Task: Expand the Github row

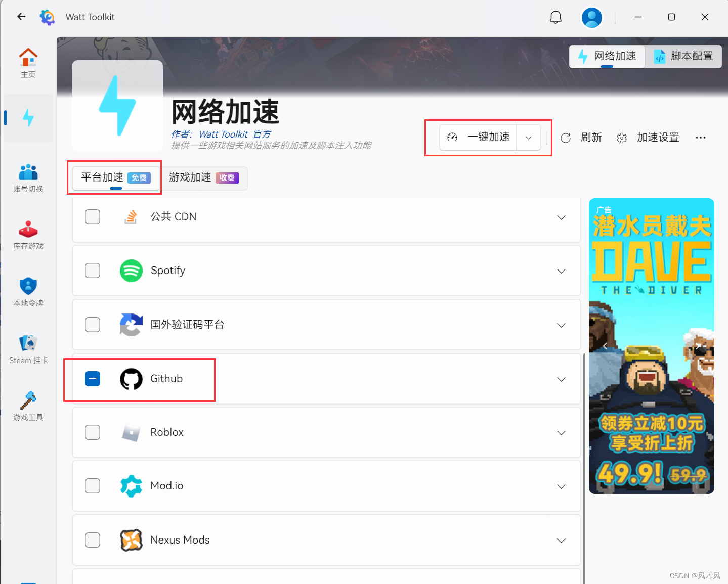Action: 561,379
